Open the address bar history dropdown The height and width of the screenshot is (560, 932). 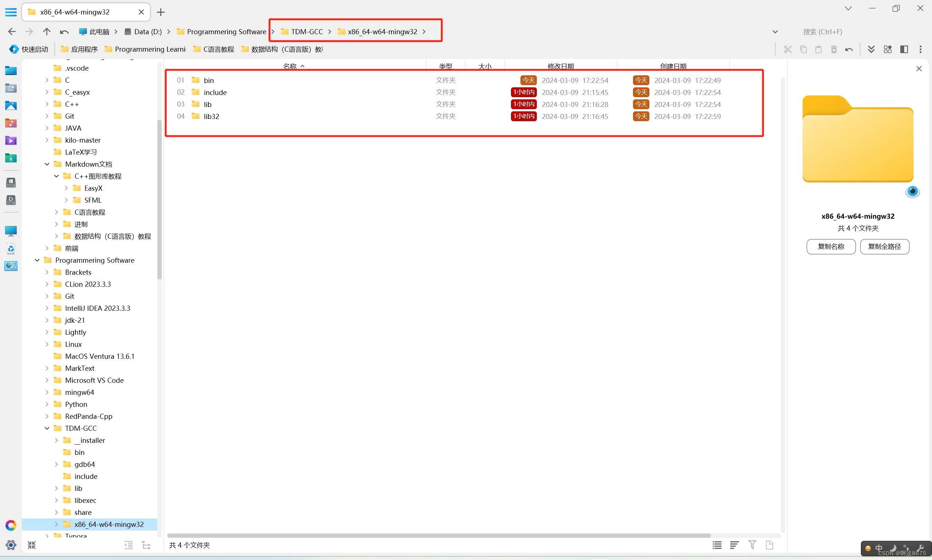tap(775, 32)
